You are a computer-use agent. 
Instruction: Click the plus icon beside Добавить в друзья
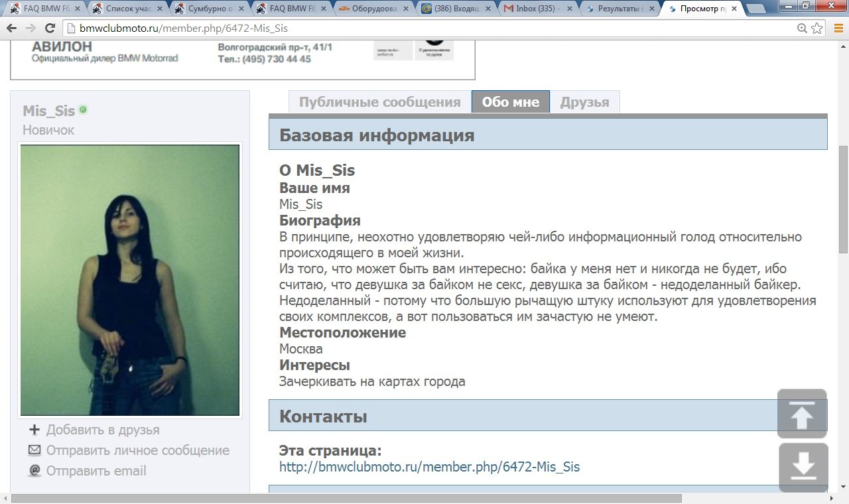coord(34,430)
